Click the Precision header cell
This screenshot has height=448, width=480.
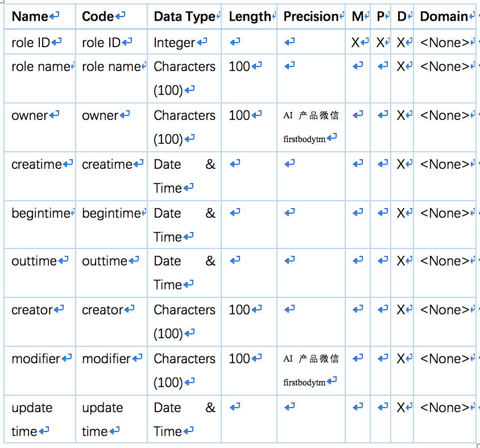point(311,16)
